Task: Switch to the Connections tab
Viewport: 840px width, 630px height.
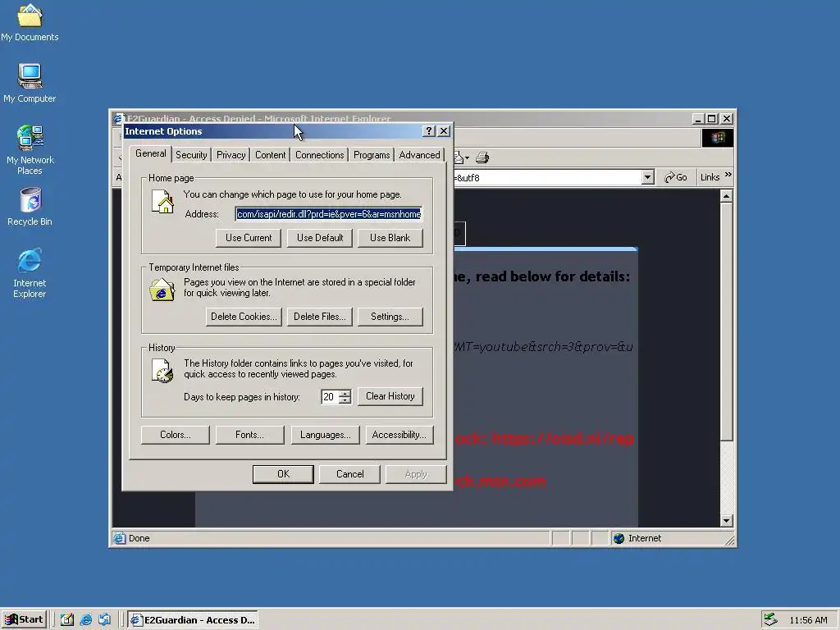Action: click(x=319, y=155)
